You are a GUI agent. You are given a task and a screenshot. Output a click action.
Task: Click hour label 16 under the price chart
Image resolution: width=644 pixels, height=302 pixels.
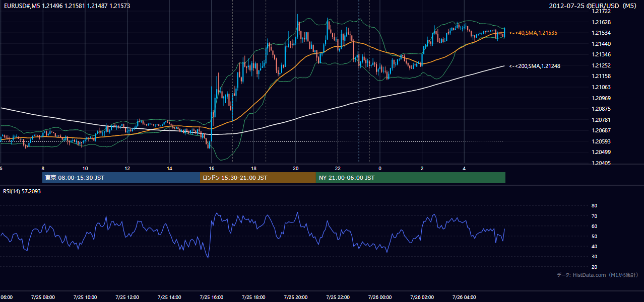point(212,168)
